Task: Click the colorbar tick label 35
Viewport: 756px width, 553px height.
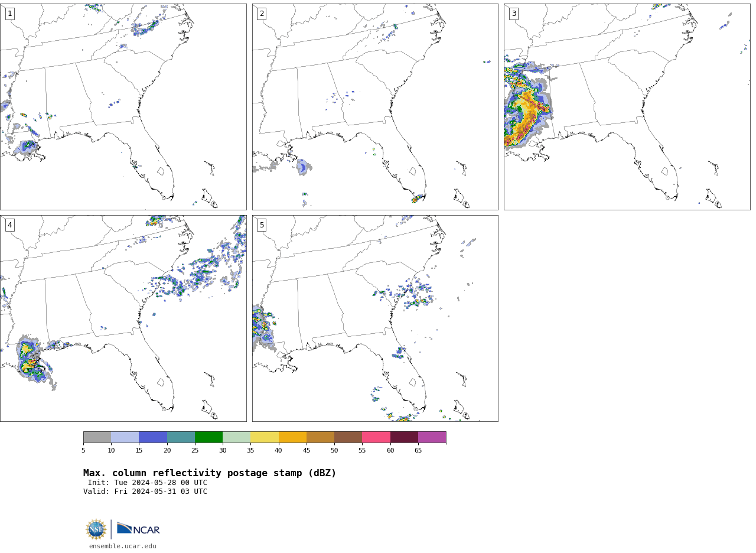Action: (250, 451)
